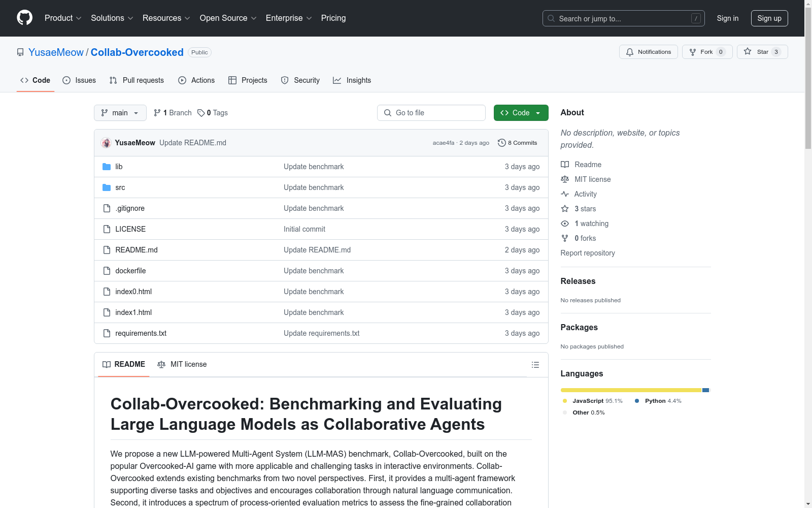This screenshot has height=508, width=812.
Task: Click the LICENSE file icon
Action: tap(107, 229)
